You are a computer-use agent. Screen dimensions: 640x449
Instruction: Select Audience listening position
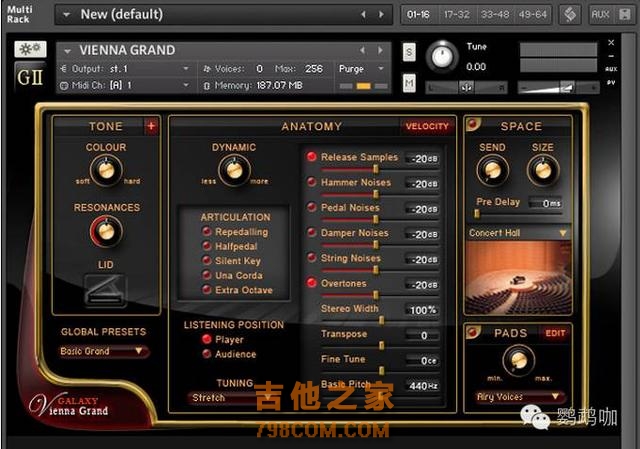coord(207,353)
